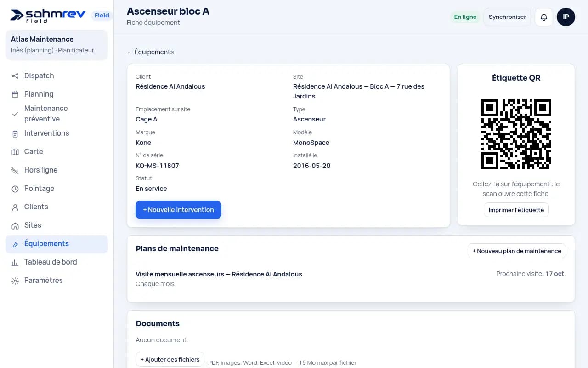Click the Sites house icon
Image resolution: width=588 pixels, height=368 pixels.
tap(15, 225)
